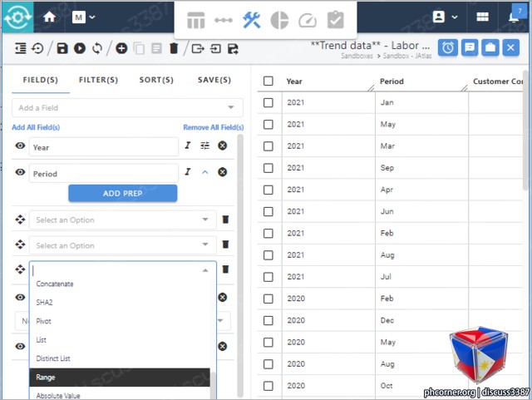Open the clipboard checkmark tasks icon
The height and width of the screenshot is (400, 532).
tap(336, 20)
